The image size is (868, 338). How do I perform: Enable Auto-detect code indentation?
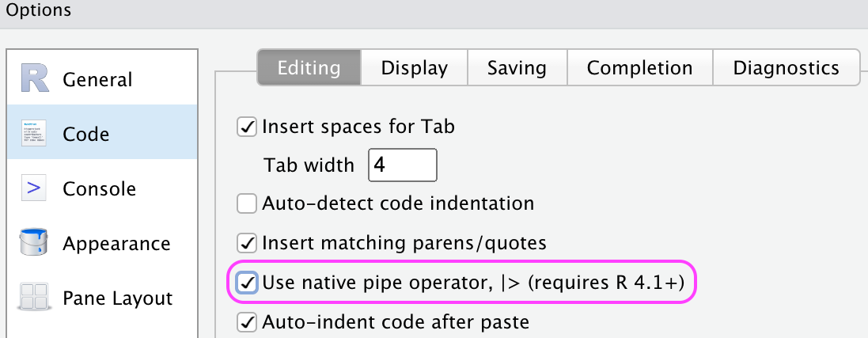(x=248, y=203)
